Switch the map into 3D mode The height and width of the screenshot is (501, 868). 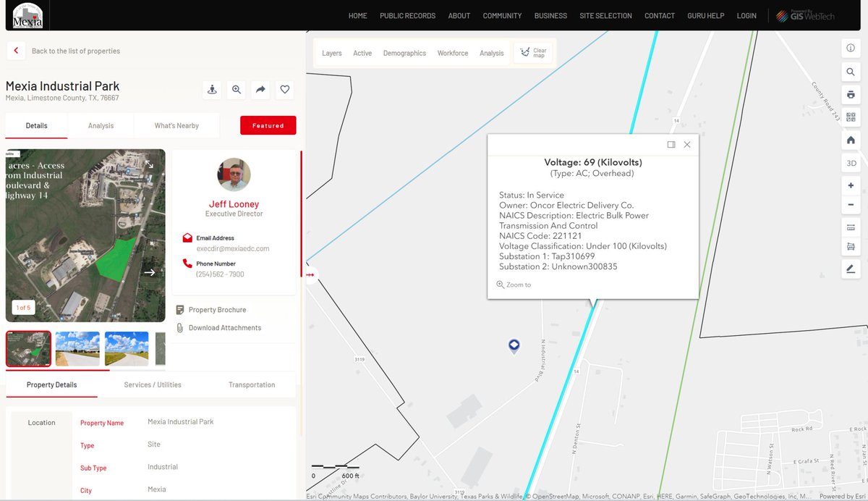pos(851,163)
